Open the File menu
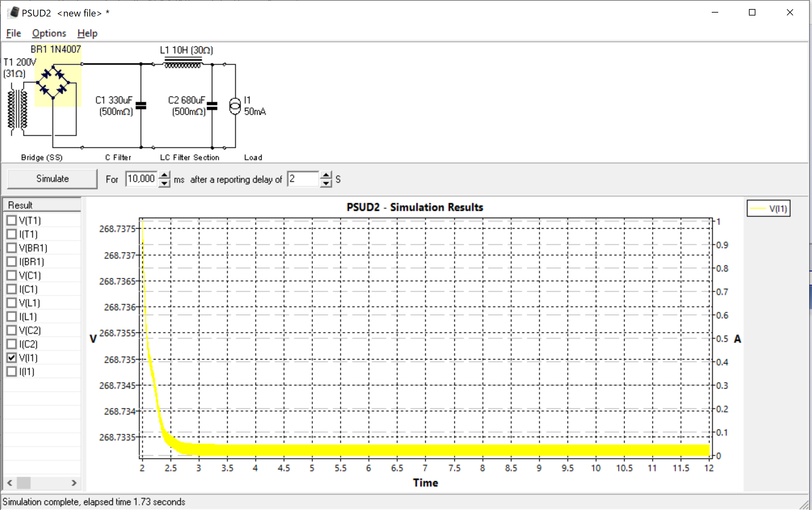Image resolution: width=812 pixels, height=510 pixels. tap(14, 33)
